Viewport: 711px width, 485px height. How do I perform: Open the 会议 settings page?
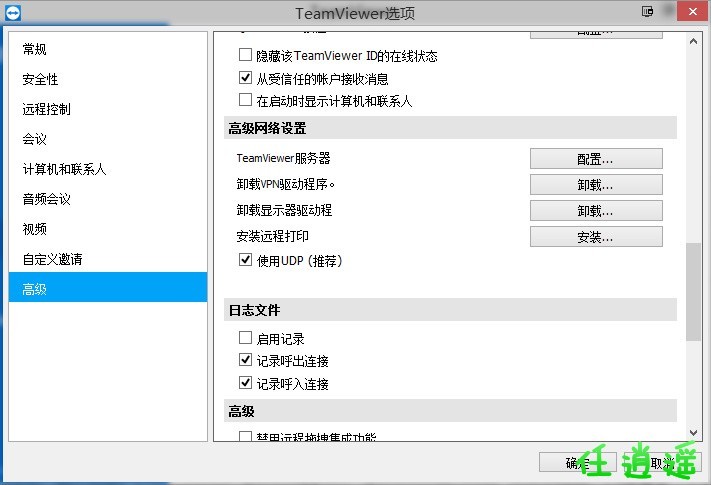point(108,139)
